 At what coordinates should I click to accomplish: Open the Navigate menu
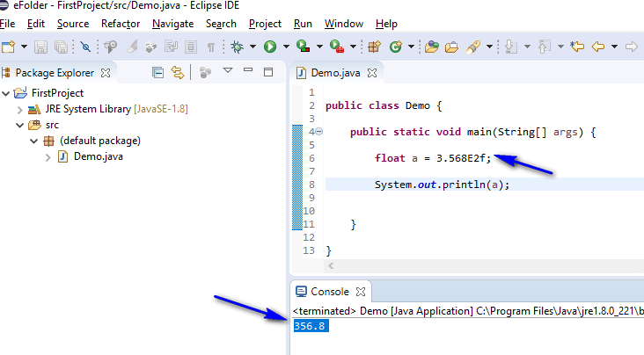[173, 24]
